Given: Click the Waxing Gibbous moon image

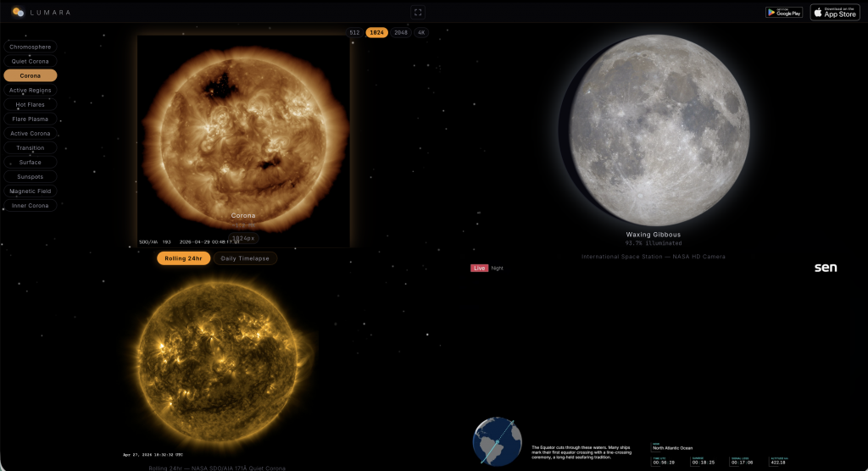Looking at the screenshot, I should [x=659, y=130].
